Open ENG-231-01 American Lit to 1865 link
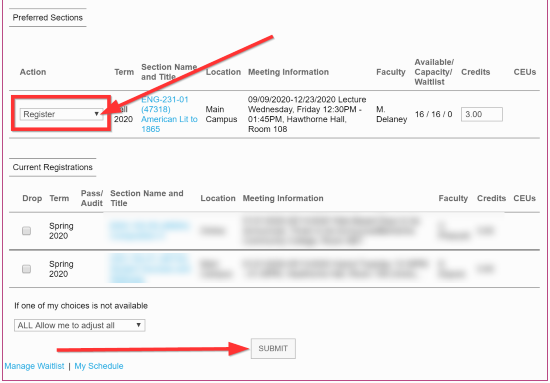 (x=169, y=114)
